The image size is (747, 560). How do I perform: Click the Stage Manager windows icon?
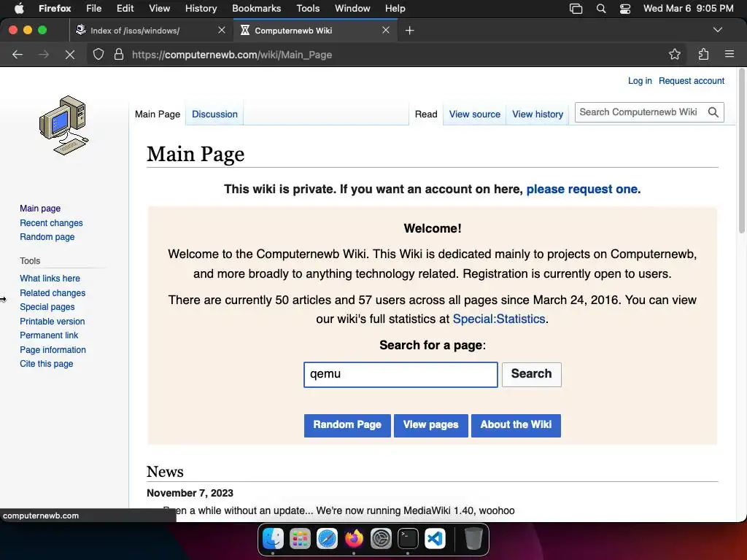[576, 9]
